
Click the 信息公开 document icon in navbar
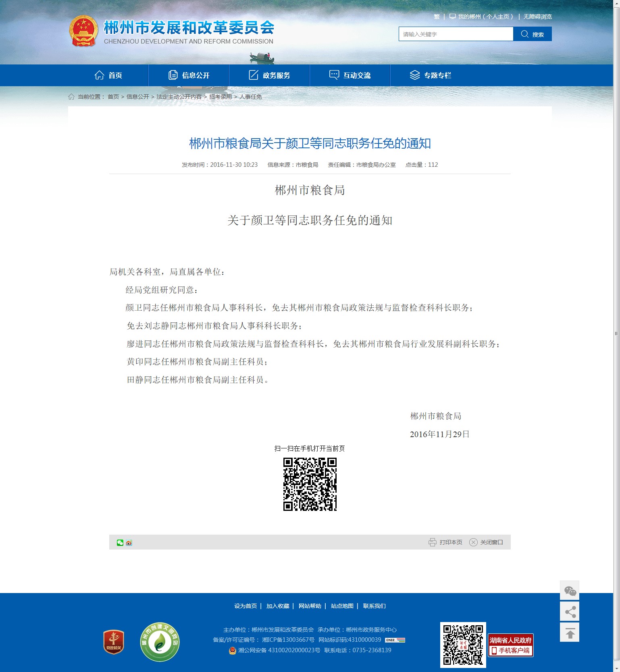click(173, 75)
